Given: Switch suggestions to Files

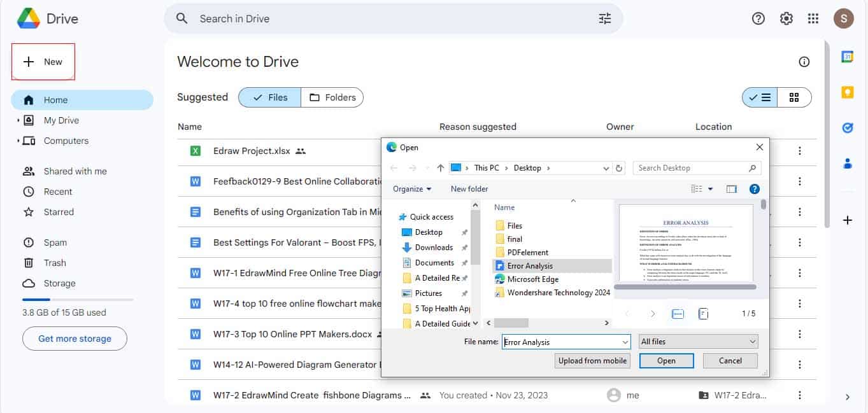Looking at the screenshot, I should [270, 97].
